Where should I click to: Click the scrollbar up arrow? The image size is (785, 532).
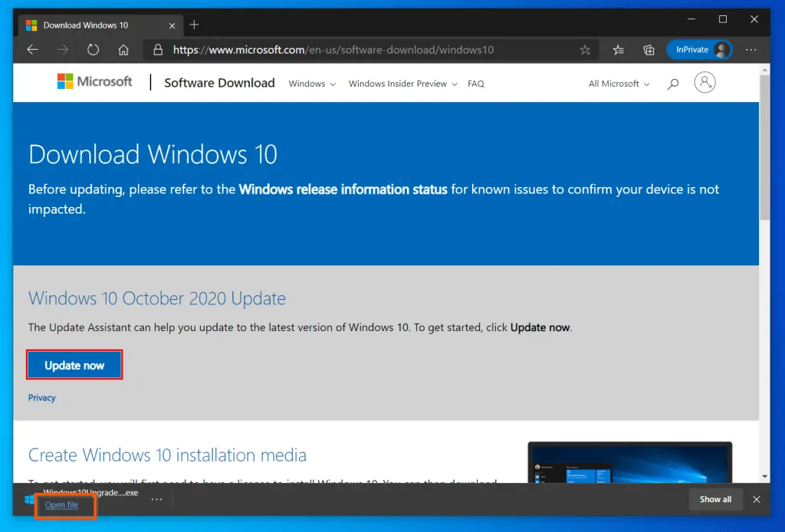pyautogui.click(x=764, y=70)
